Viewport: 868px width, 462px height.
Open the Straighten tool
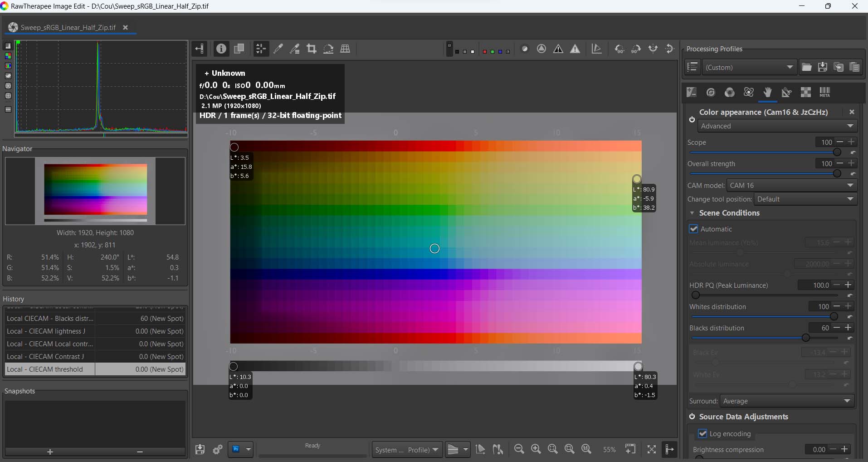pos(328,49)
